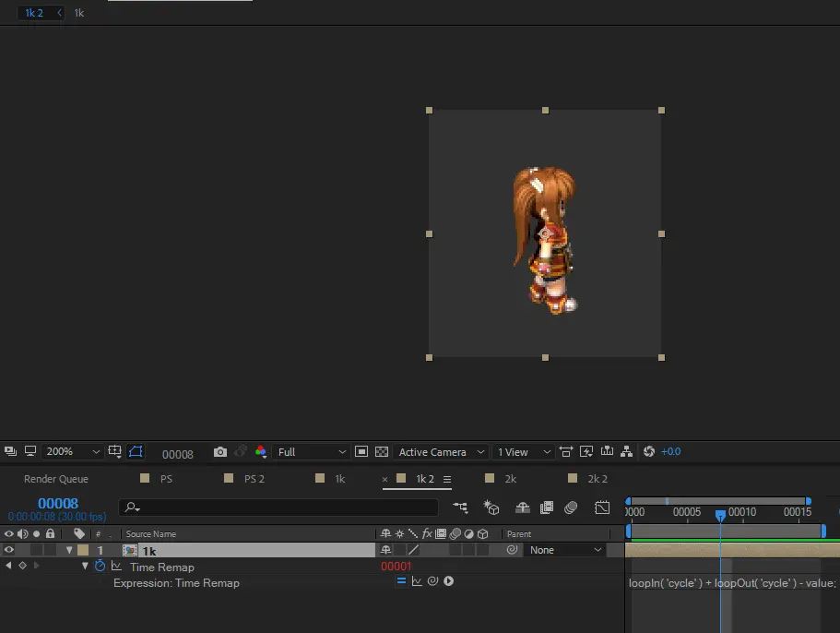Image resolution: width=840 pixels, height=633 pixels.
Task: Include Time Remap in graph editor set
Action: point(116,566)
